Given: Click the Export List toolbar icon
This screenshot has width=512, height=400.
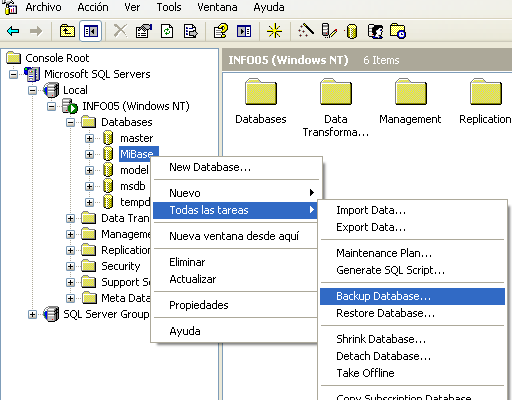Looking at the screenshot, I should (x=191, y=31).
